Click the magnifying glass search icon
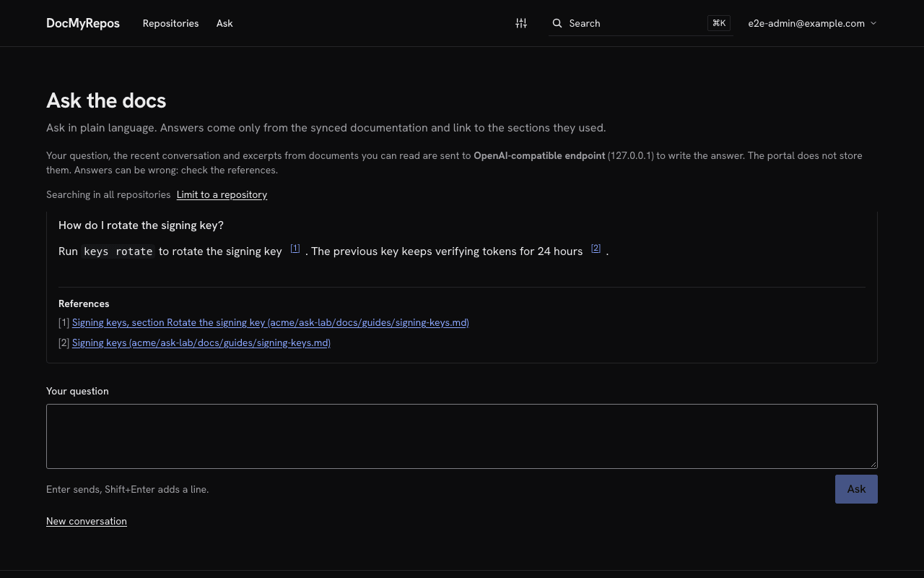This screenshot has height=578, width=924. coord(557,23)
